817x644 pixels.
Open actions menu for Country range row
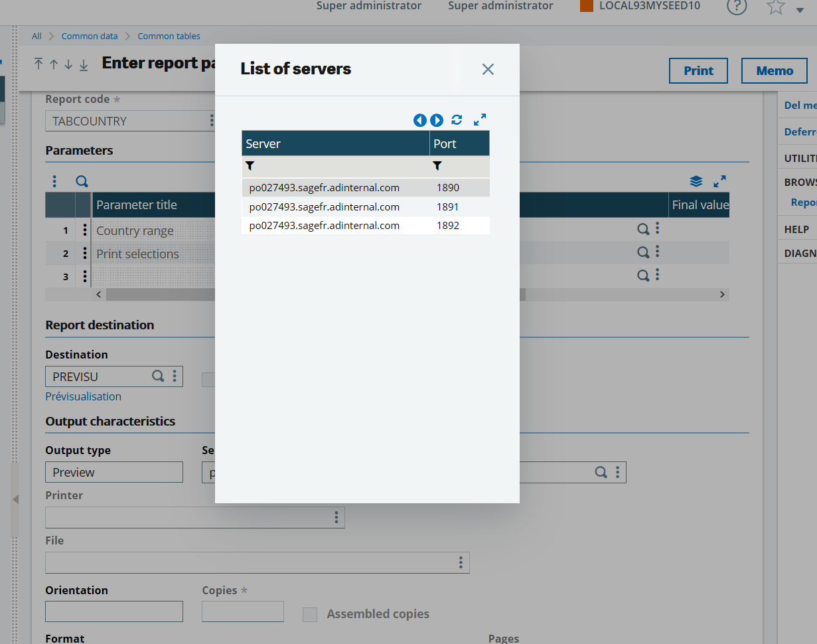click(x=84, y=230)
